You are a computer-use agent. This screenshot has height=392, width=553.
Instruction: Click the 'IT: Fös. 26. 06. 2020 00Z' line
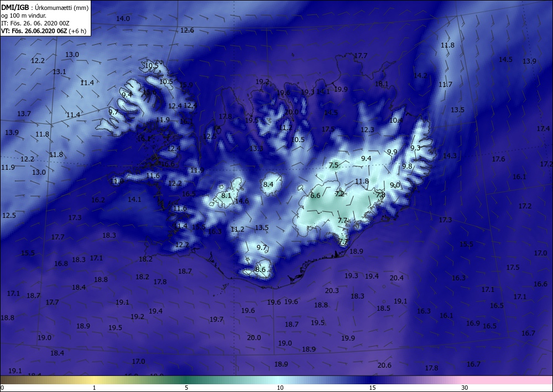pos(35,23)
